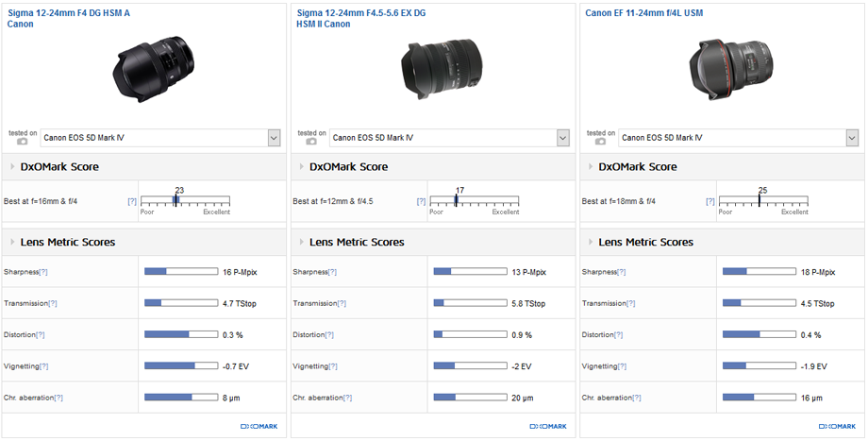Click the Sigma F4 Transmission bar
The height and width of the screenshot is (441, 868).
pos(179,303)
